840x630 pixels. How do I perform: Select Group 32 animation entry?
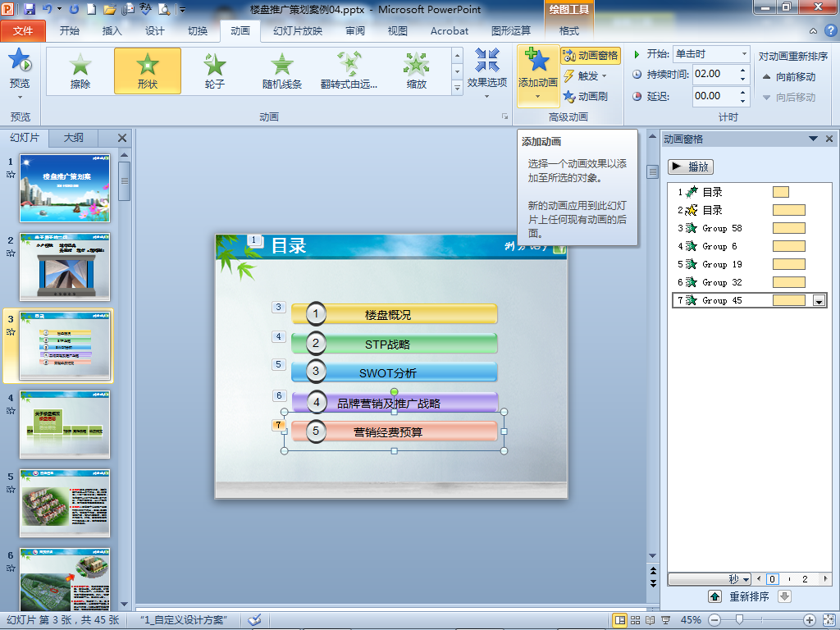[x=749, y=282]
